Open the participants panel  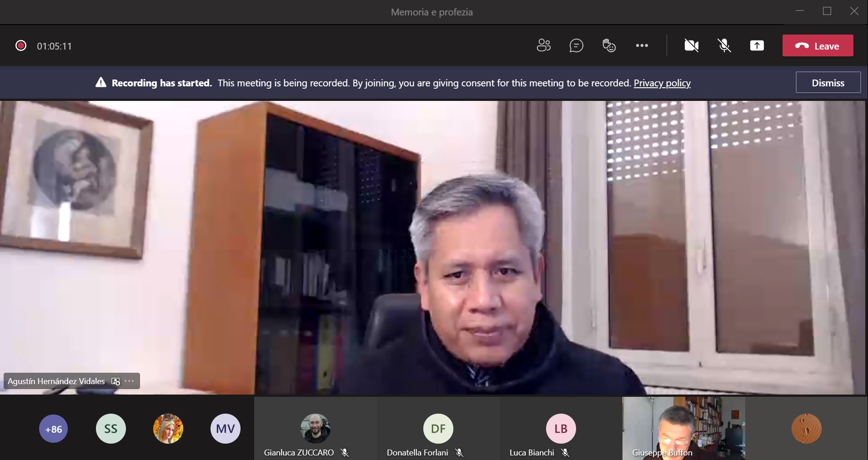[543, 45]
